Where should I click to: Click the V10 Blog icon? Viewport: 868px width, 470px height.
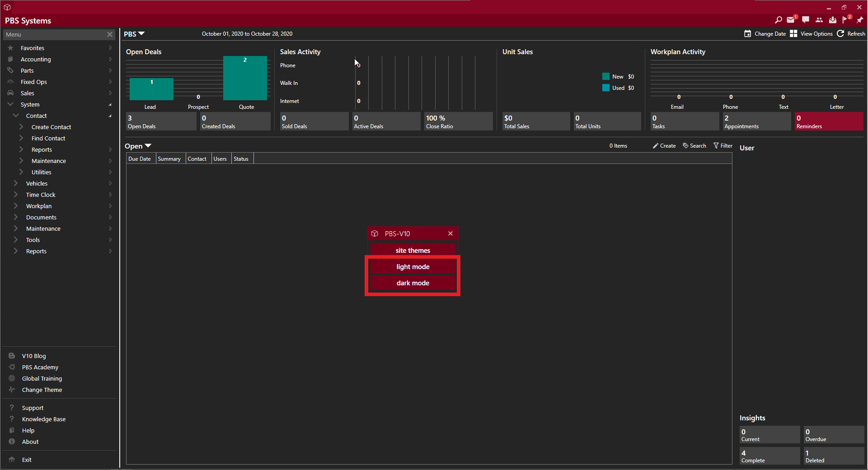[x=12, y=356]
